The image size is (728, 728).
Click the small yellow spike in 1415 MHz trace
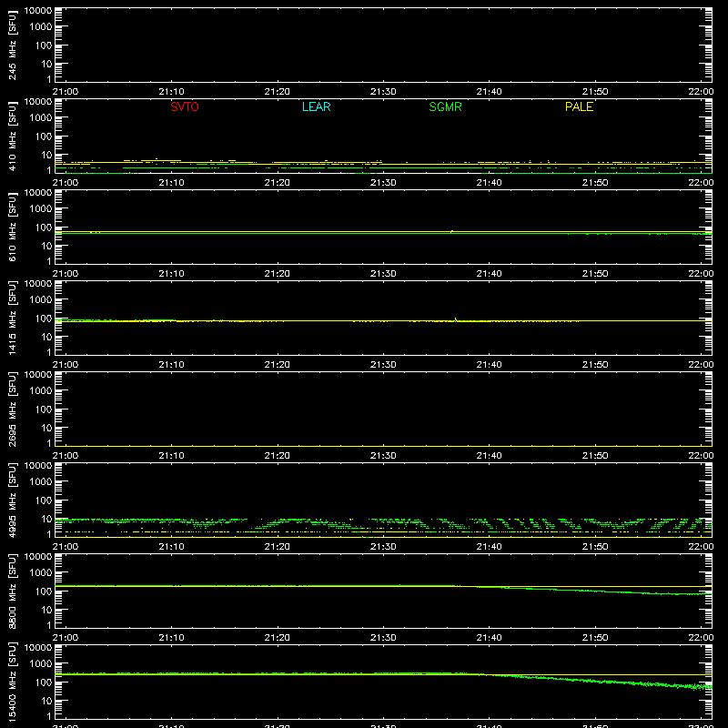456,319
